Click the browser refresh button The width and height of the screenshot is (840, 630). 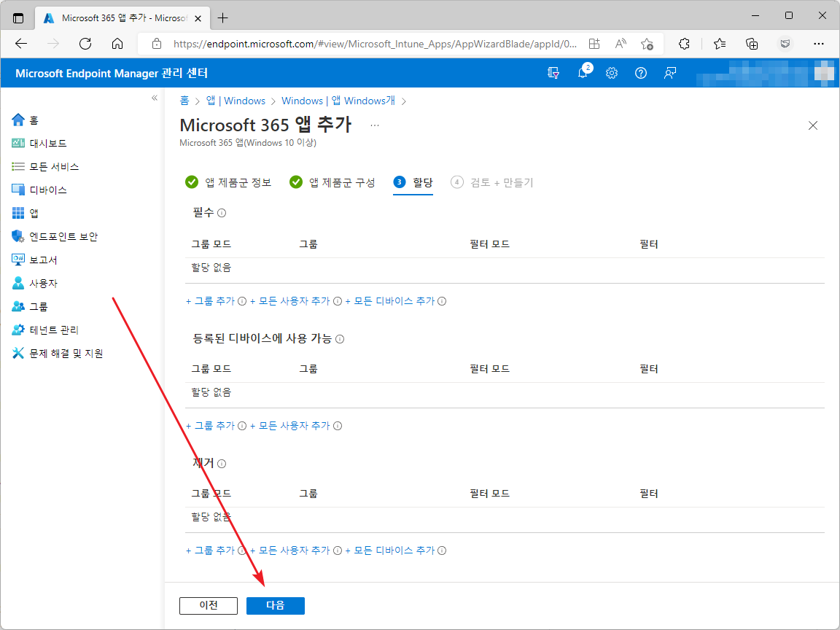[x=85, y=44]
